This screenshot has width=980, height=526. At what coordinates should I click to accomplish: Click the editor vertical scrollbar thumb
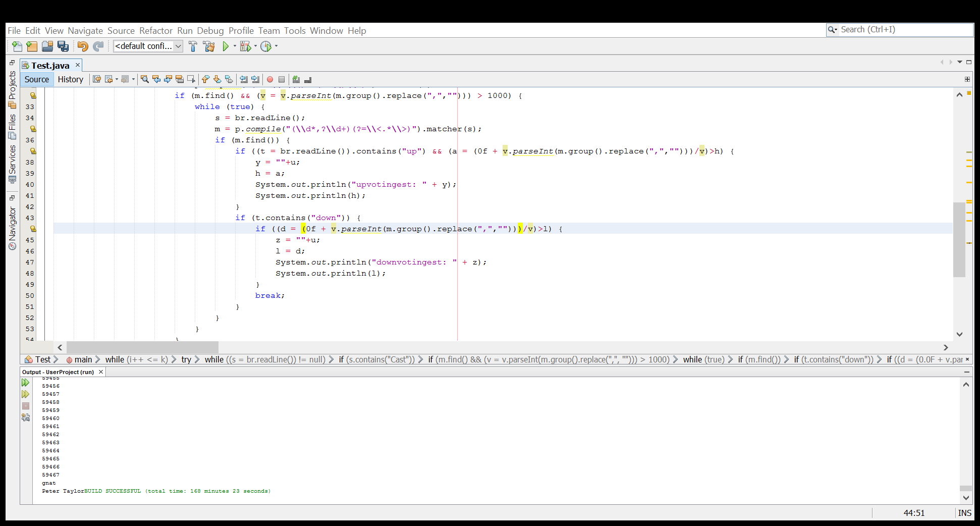(959, 240)
